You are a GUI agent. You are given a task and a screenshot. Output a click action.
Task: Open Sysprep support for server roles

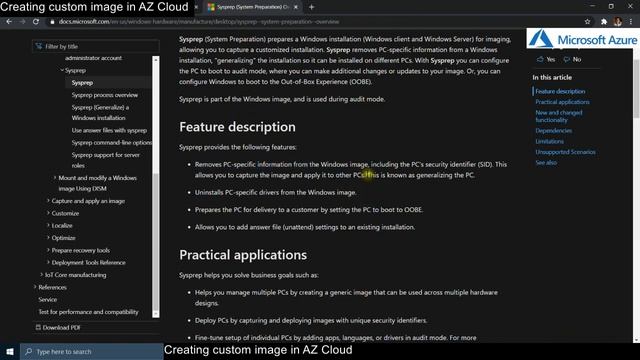(106, 160)
